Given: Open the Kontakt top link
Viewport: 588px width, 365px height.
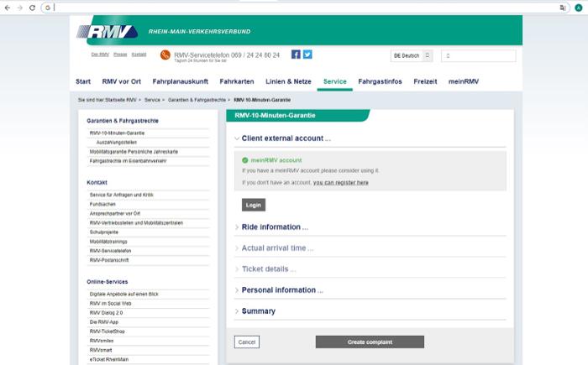Looking at the screenshot, I should point(139,55).
